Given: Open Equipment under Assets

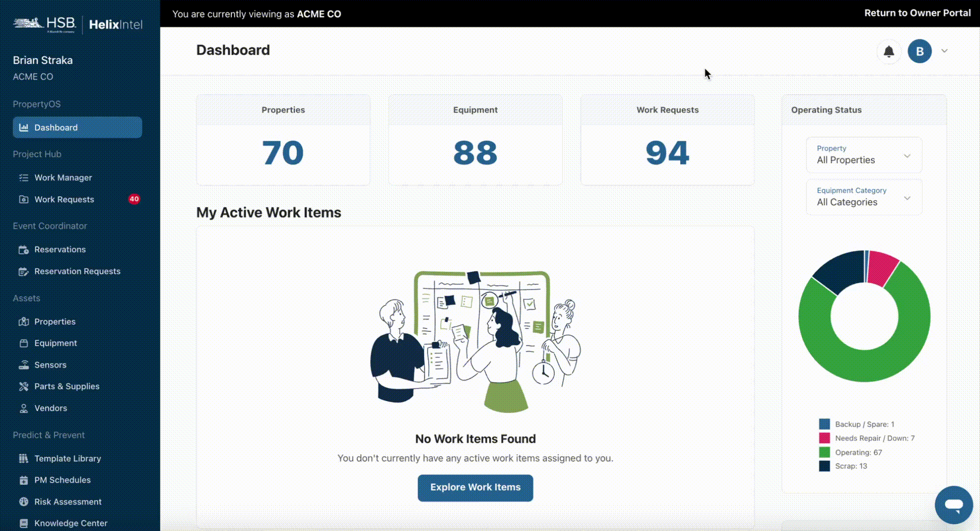Looking at the screenshot, I should click(x=56, y=343).
